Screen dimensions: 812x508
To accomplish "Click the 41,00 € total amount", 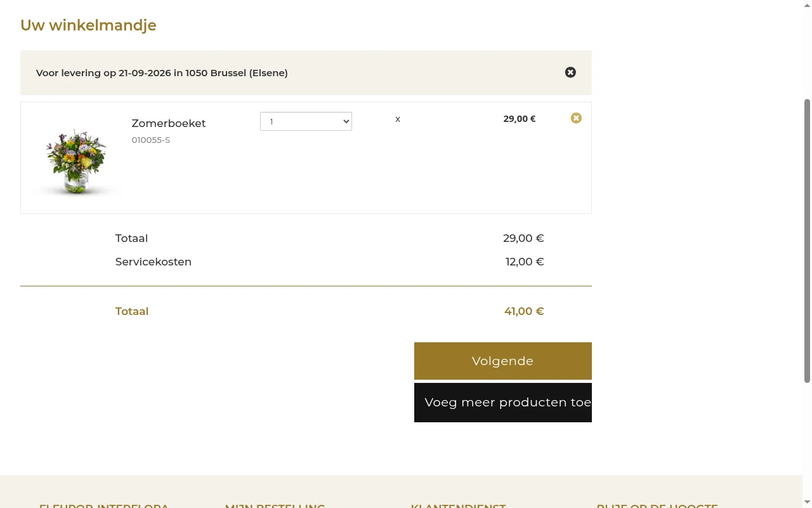I will tap(524, 311).
